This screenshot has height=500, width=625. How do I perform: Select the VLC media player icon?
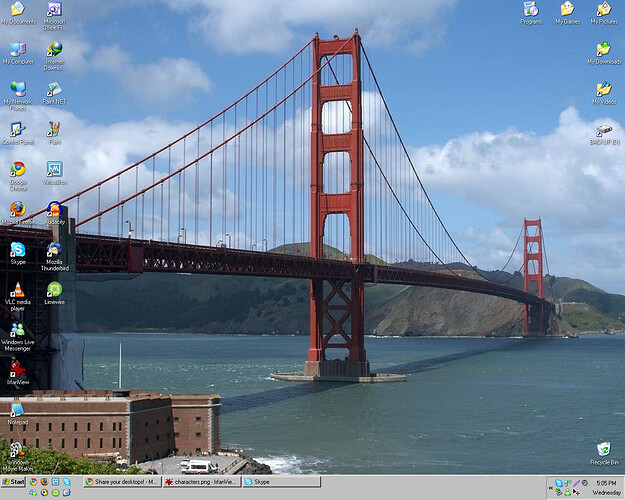[x=18, y=290]
